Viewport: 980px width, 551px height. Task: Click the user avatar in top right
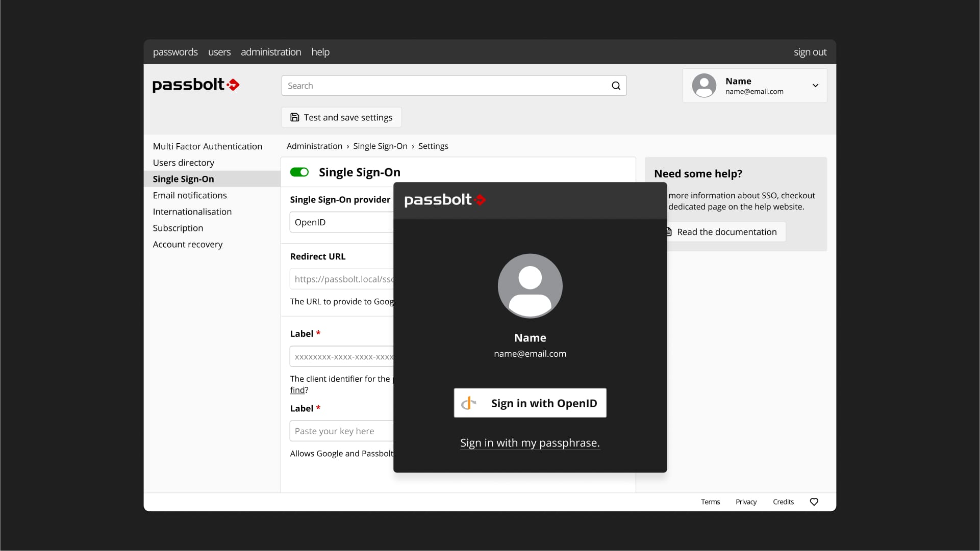click(x=704, y=86)
